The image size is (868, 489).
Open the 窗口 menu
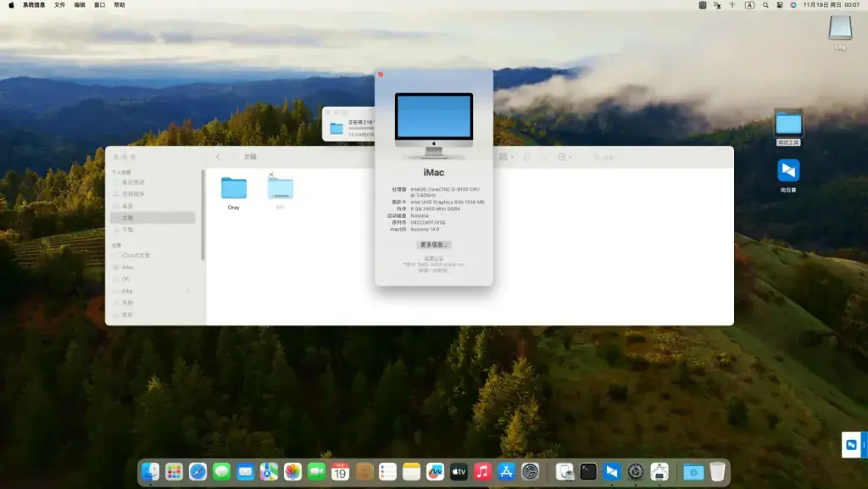(x=100, y=5)
